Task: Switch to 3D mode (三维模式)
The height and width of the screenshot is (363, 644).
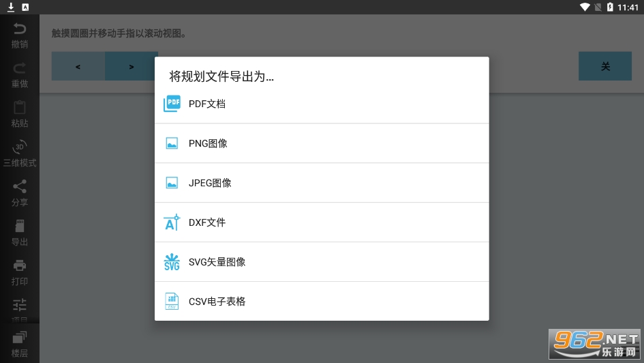Action: click(20, 147)
